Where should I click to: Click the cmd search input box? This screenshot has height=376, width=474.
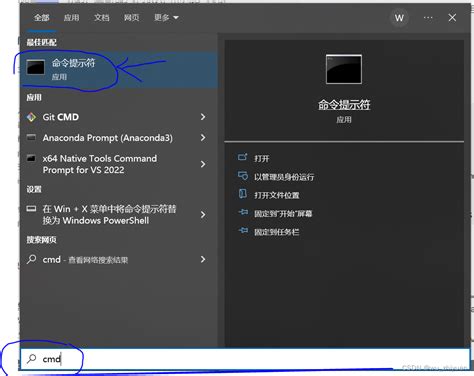point(245,359)
